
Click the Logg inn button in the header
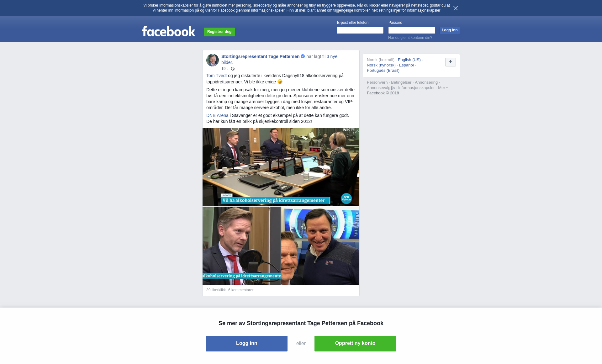[450, 30]
